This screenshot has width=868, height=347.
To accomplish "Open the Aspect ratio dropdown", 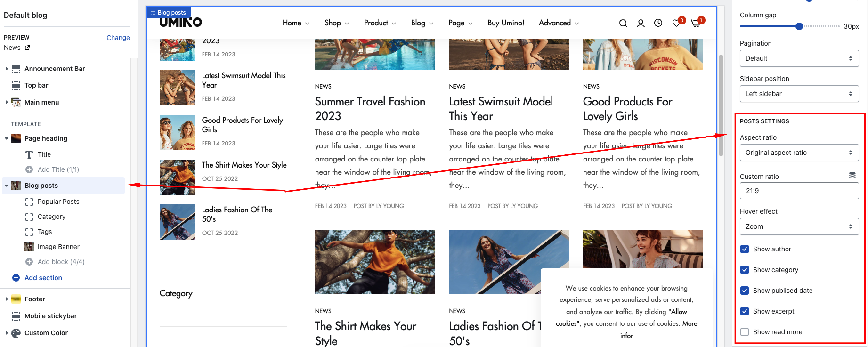I will click(799, 153).
